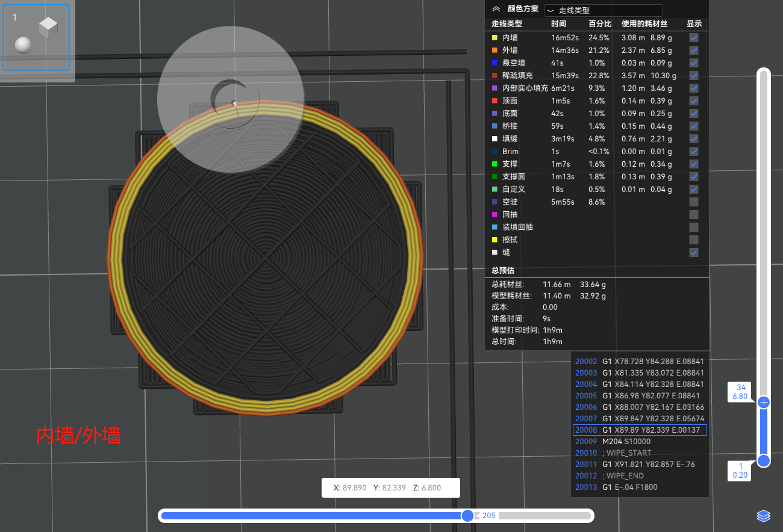Select G-code line 20011 in the list
This screenshot has width=783, height=532.
(638, 465)
